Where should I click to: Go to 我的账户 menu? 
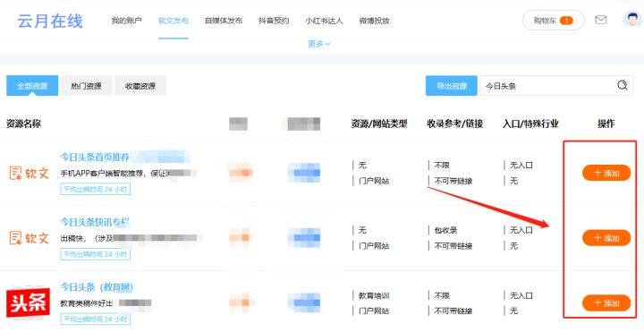(126, 21)
